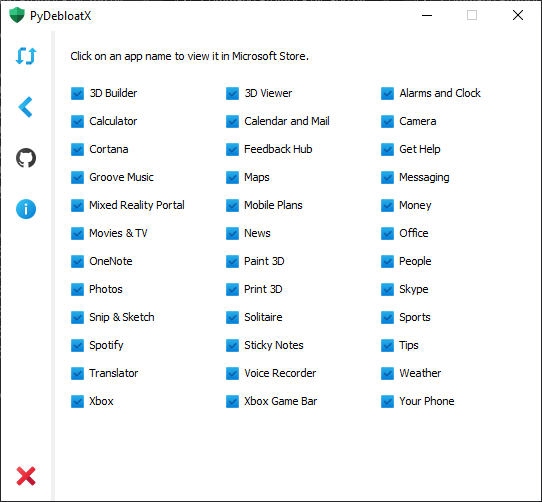Toggle the Your Phone checkbox
This screenshot has height=502, width=542.
387,401
